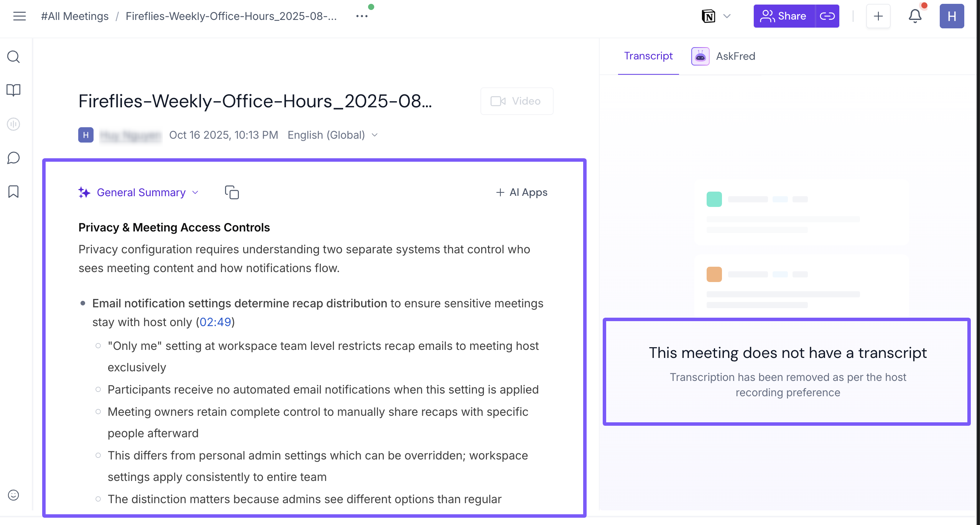This screenshot has height=525, width=980.
Task: Click the smiley feedback icon
Action: pyautogui.click(x=13, y=495)
